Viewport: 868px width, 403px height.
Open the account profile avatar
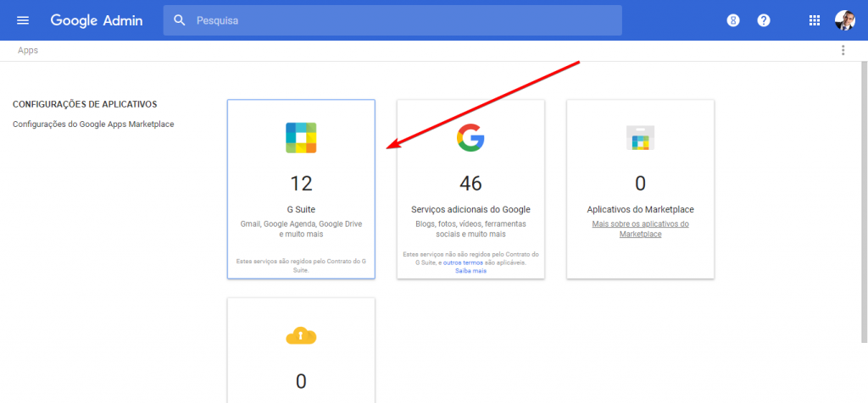845,20
